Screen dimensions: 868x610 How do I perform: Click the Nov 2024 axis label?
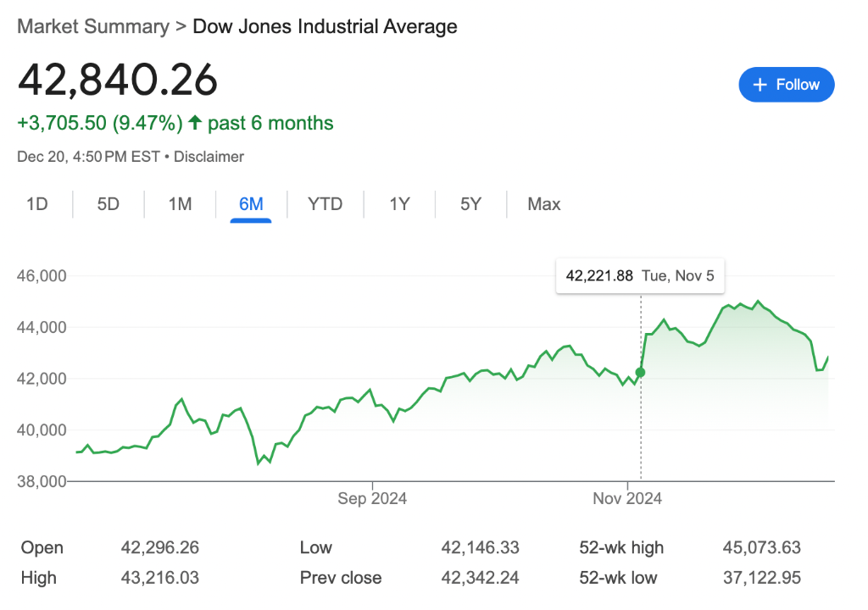626,498
